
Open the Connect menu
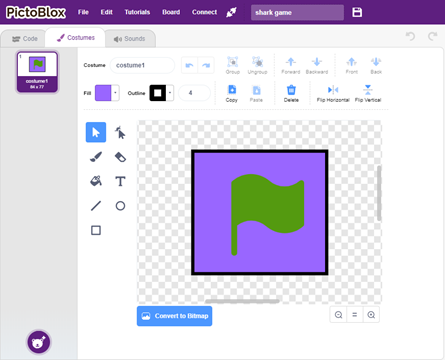(x=204, y=12)
